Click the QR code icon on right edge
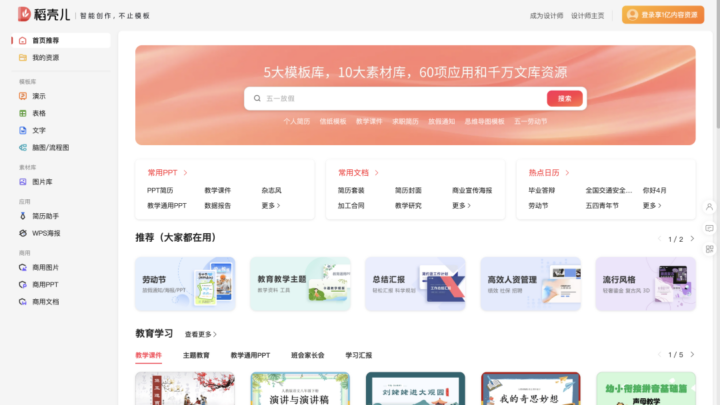This screenshot has height=405, width=720. 709,249
